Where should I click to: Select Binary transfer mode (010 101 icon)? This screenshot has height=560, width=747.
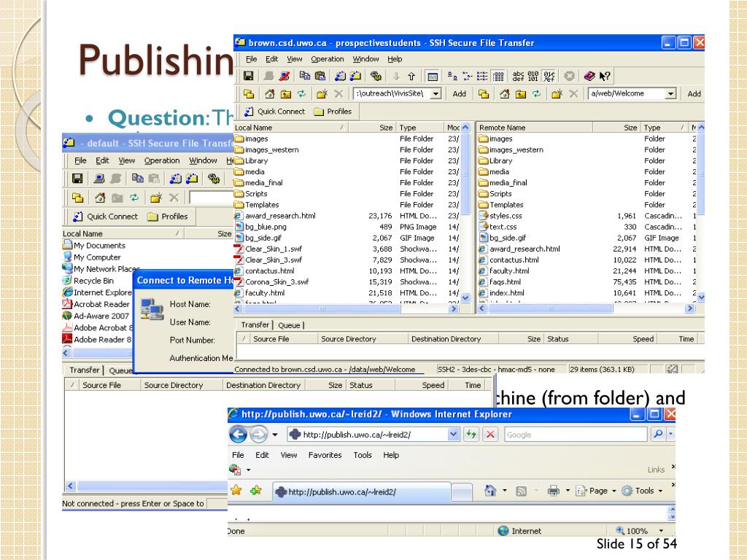tap(533, 76)
